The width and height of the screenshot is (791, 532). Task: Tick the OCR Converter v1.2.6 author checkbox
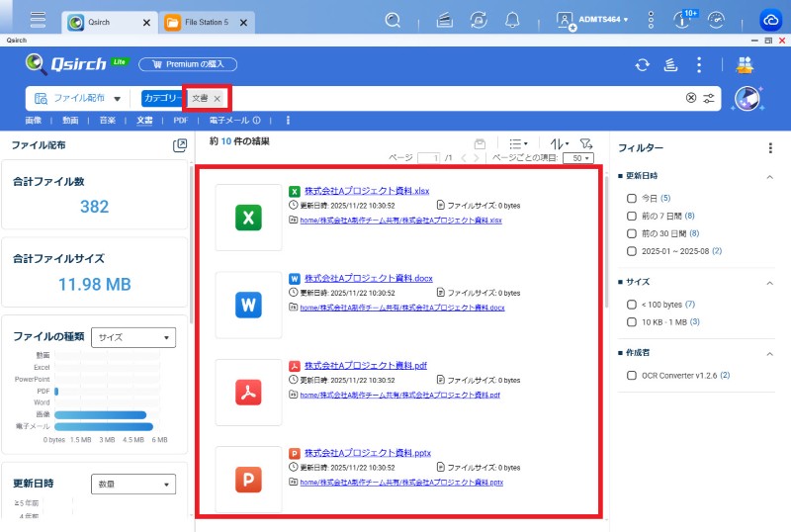pos(632,375)
